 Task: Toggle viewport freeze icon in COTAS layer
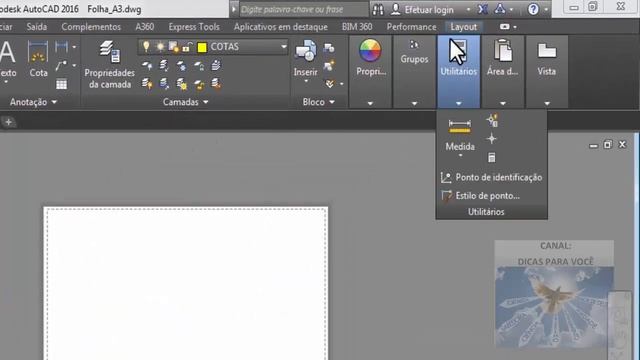[x=174, y=47]
